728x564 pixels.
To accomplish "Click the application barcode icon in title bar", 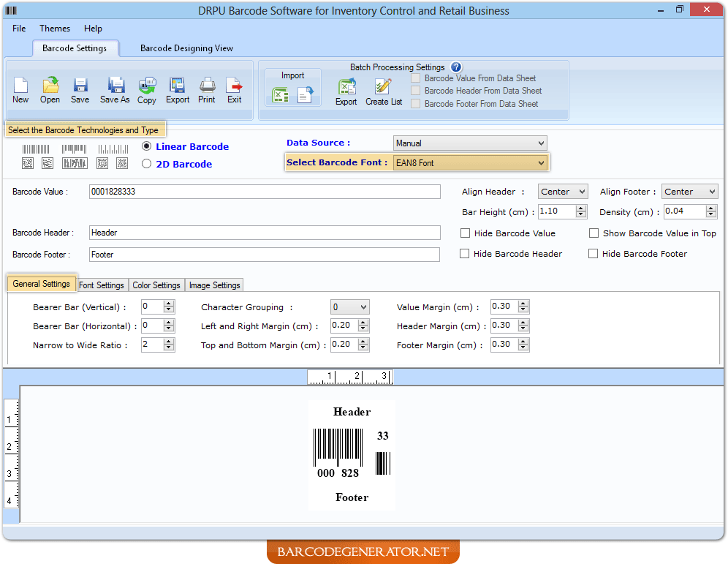I will (x=11, y=10).
